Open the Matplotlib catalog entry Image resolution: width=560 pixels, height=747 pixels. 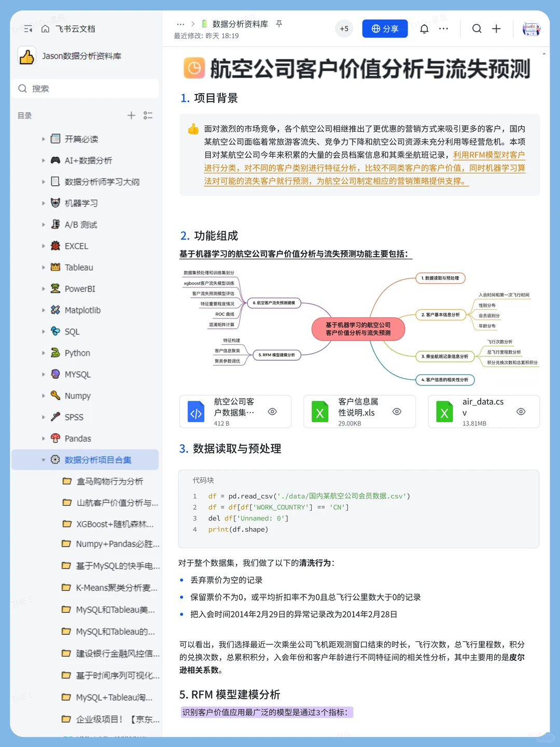pos(82,310)
